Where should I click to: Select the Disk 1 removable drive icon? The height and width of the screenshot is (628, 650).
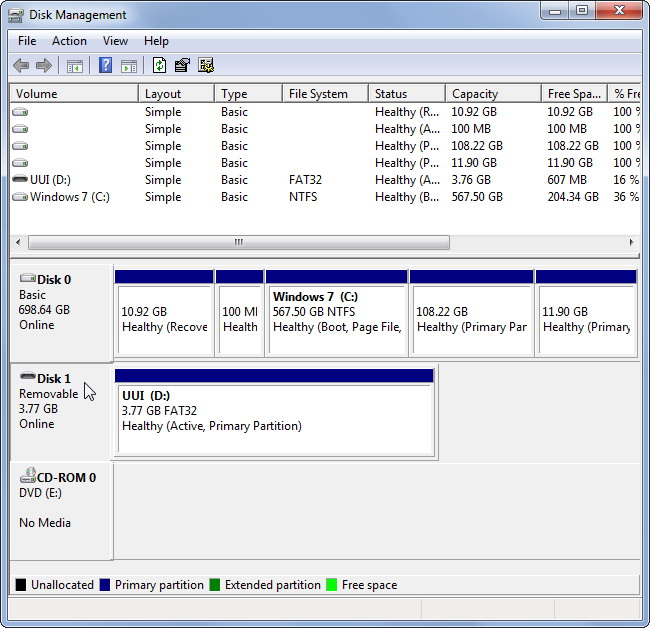[27, 378]
